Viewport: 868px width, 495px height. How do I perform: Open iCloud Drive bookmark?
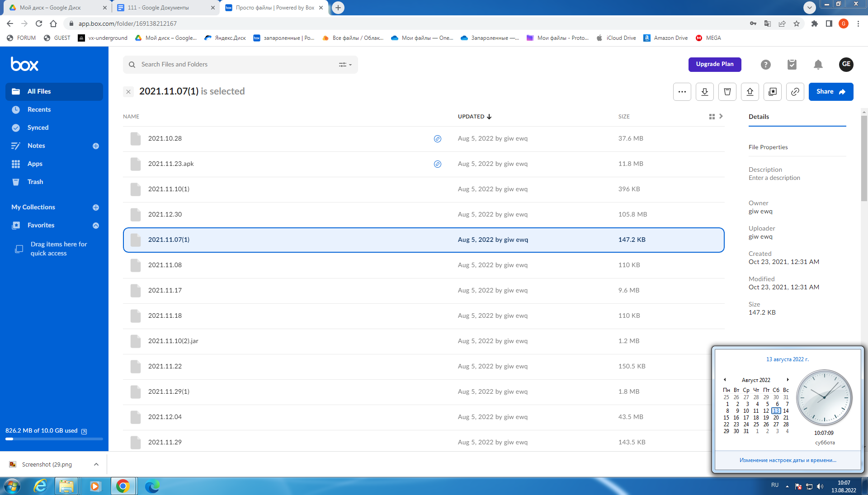pyautogui.click(x=616, y=38)
